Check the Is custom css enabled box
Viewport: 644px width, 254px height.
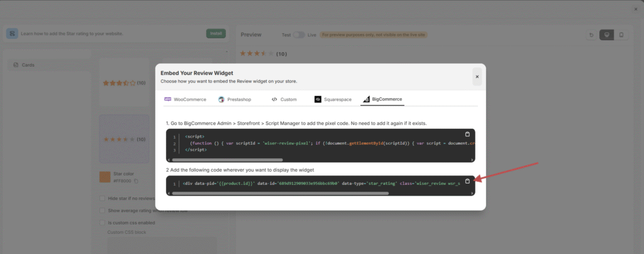coord(103,222)
